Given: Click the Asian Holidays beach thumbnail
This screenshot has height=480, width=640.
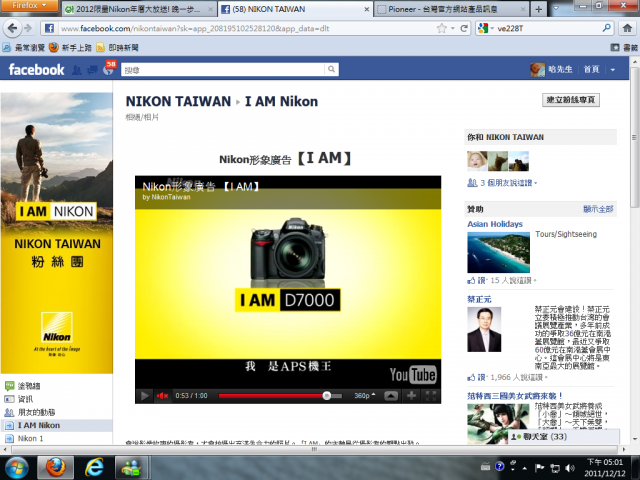Looking at the screenshot, I should point(498,252).
